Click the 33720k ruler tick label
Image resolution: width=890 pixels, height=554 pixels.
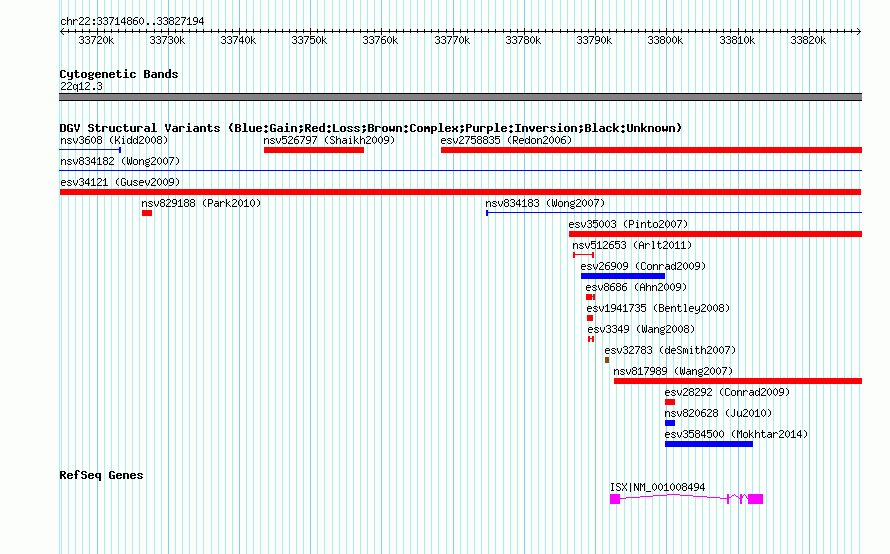[x=96, y=40]
